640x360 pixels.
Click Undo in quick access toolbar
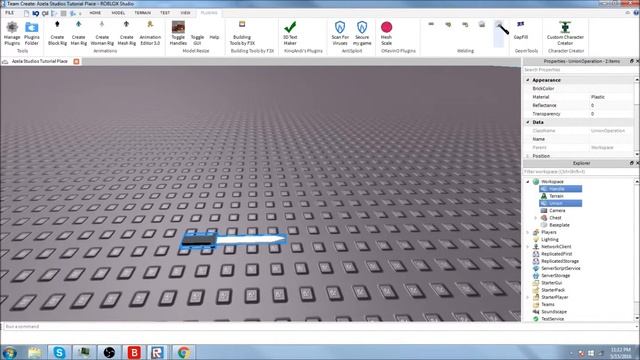point(36,13)
